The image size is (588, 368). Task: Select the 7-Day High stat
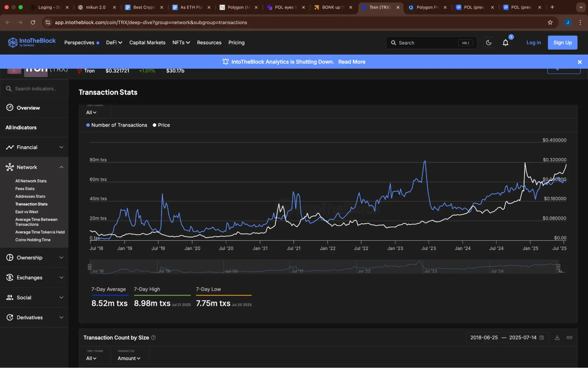pos(162,298)
